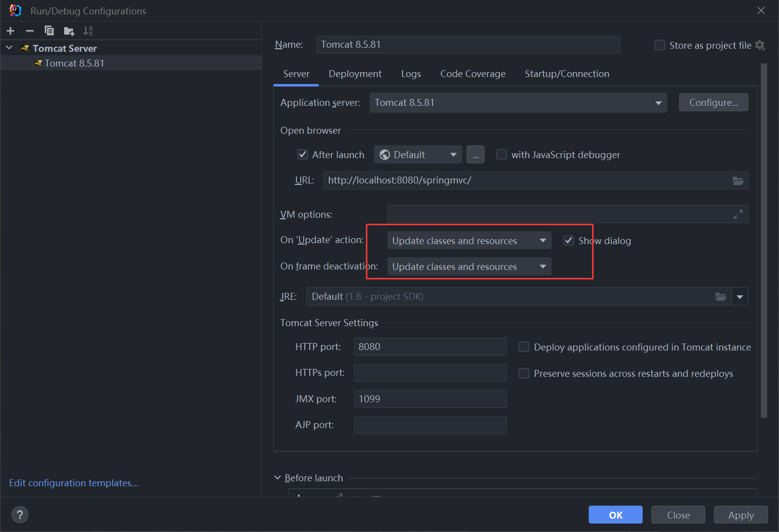Enable Deploy applications configured in Tomcat instance
The width and height of the screenshot is (779, 532).
coord(524,347)
